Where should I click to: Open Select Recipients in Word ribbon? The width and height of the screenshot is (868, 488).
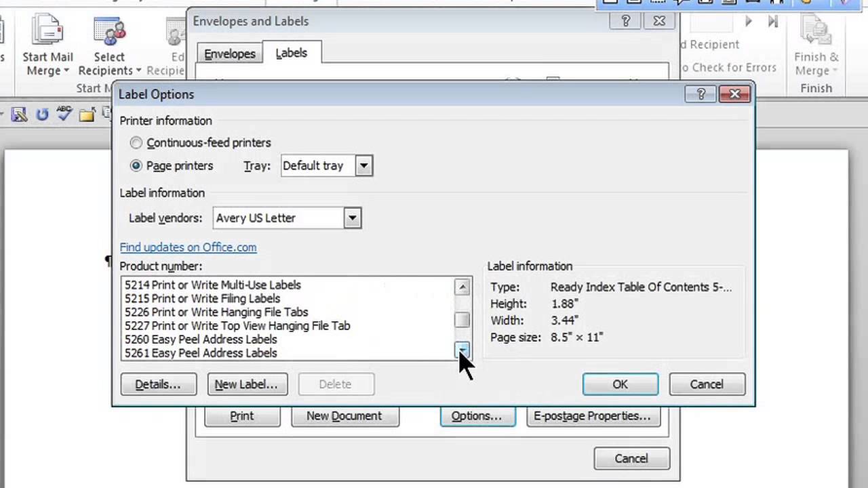pos(109,45)
